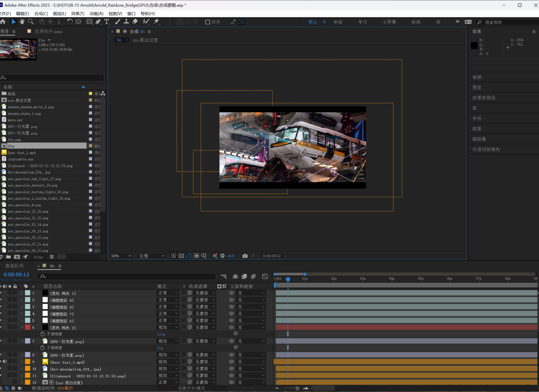Select the Rectangle shape tool
Screen dimensions: 539x392
89,22
